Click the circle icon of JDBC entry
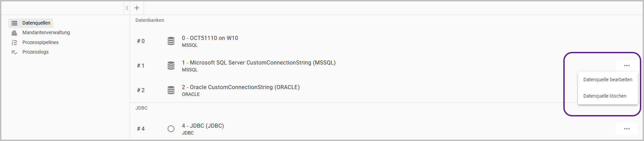Screen dimensions: 644x141 171,129
